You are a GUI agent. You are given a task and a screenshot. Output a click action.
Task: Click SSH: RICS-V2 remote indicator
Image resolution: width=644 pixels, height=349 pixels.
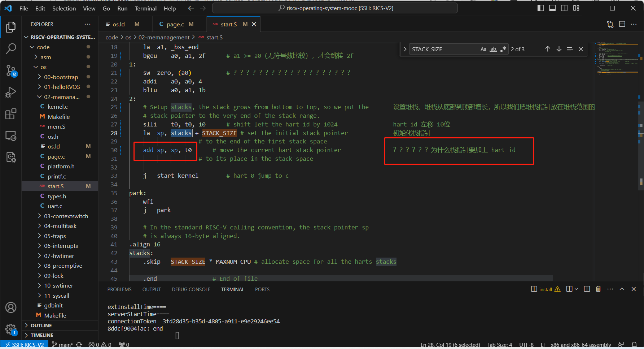[x=25, y=345]
